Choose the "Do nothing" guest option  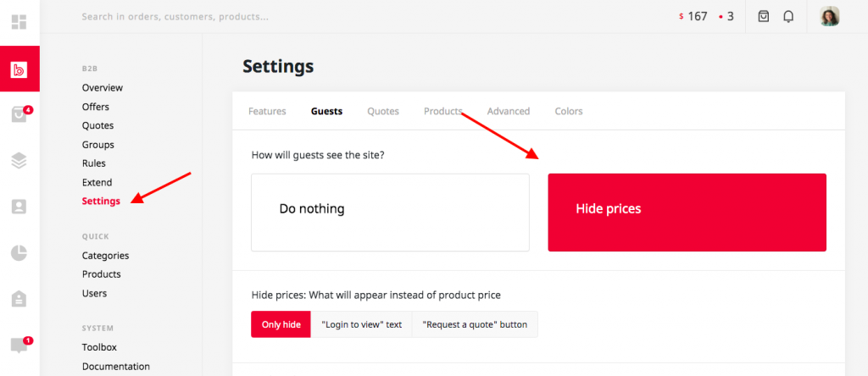390,213
